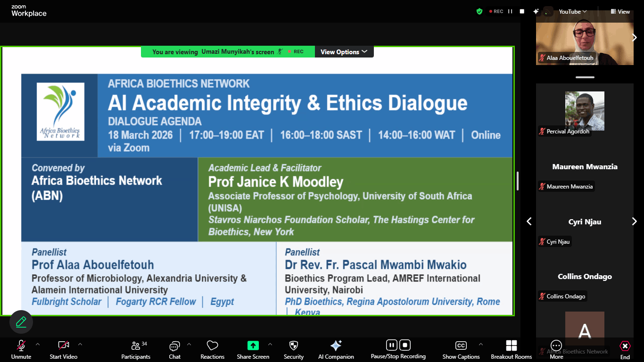This screenshot has height=362, width=644.
Task: Click the small Cyri Njau muted label
Action: click(555, 242)
